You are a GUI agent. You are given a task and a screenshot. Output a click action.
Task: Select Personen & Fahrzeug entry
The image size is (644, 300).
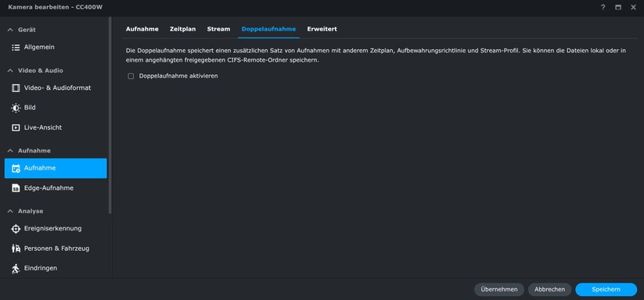coord(56,248)
